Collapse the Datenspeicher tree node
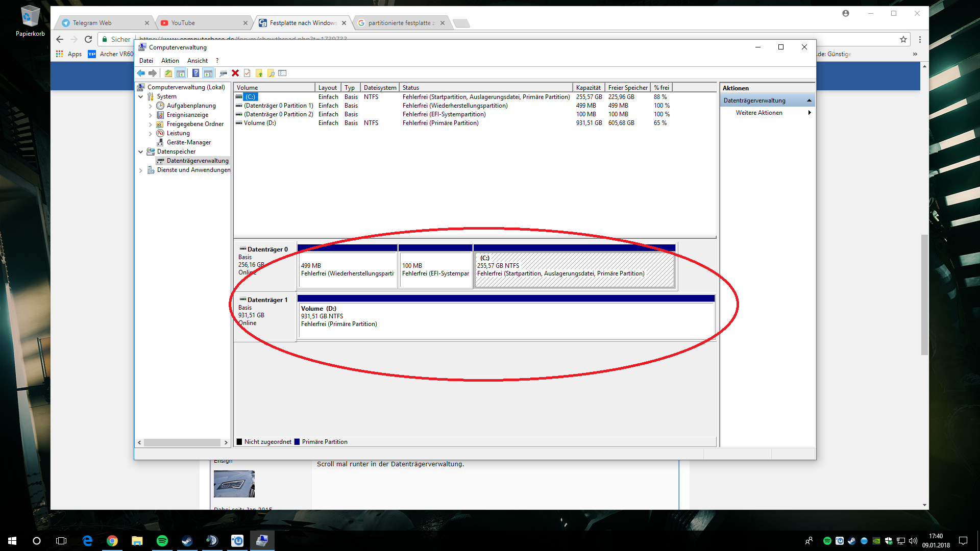The image size is (980, 551). point(141,152)
